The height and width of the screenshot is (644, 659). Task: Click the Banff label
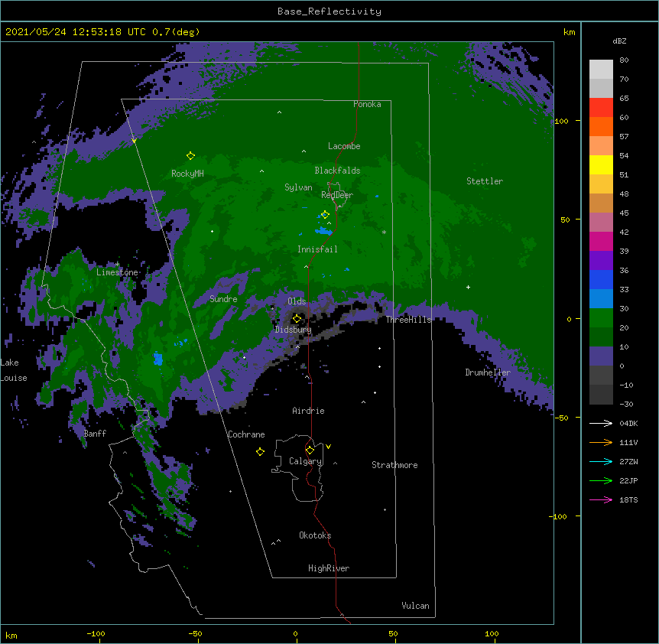point(95,434)
